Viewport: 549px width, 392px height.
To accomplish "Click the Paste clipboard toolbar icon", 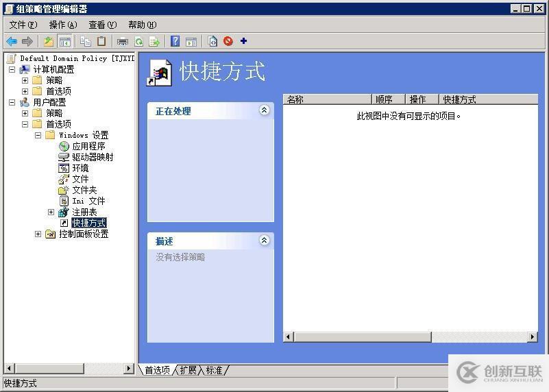I will [101, 41].
